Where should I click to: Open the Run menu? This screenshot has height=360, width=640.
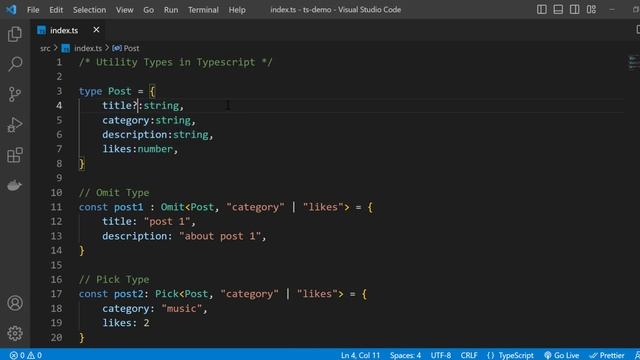click(171, 10)
